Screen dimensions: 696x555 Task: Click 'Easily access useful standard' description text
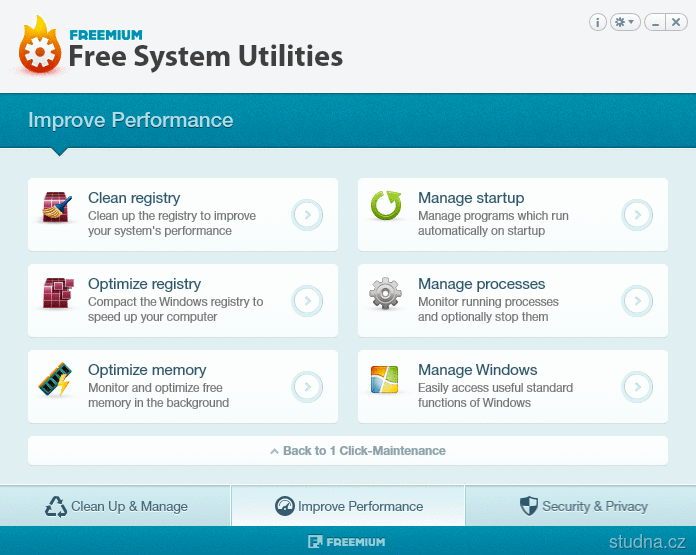(495, 395)
